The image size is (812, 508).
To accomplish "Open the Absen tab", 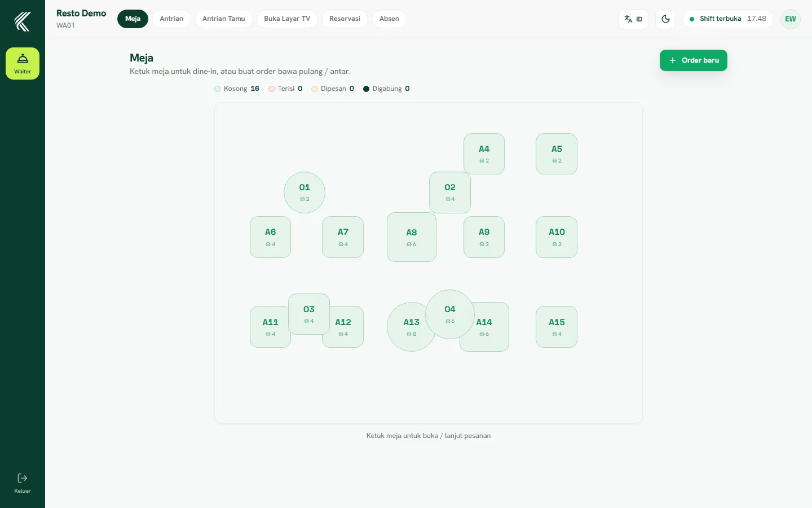I will pos(389,19).
